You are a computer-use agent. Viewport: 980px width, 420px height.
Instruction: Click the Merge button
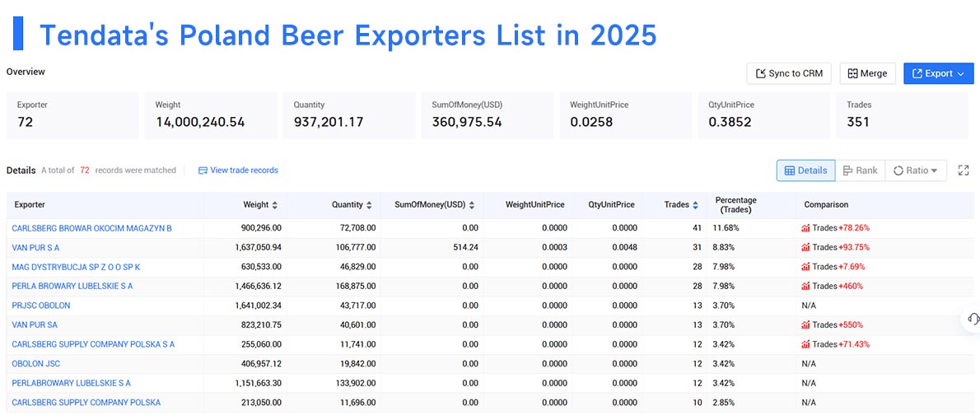click(867, 74)
